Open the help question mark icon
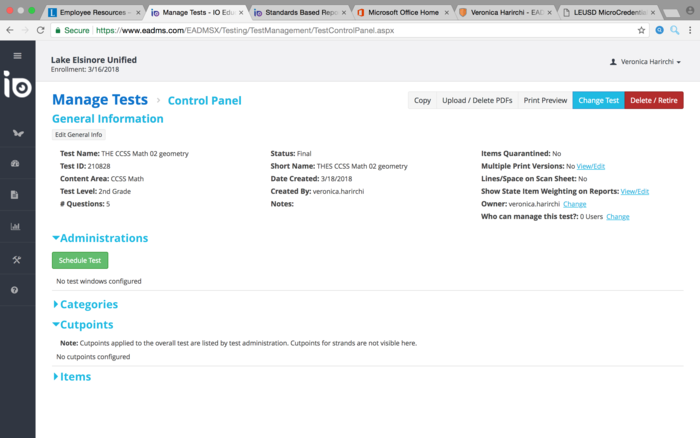Viewport: 700px width, 438px height. pyautogui.click(x=16, y=290)
